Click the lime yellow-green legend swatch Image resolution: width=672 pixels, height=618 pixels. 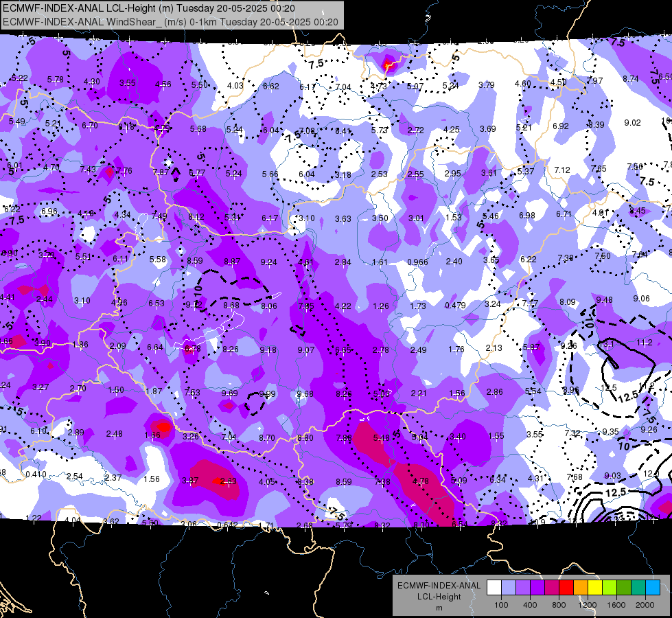coord(610,588)
